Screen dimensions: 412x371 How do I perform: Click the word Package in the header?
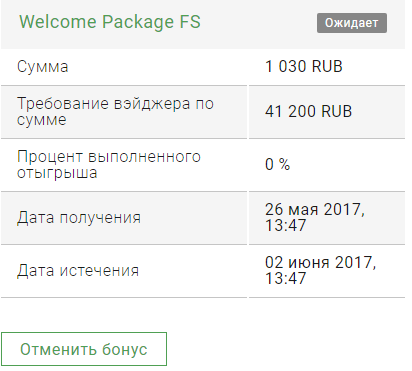pyautogui.click(x=138, y=23)
